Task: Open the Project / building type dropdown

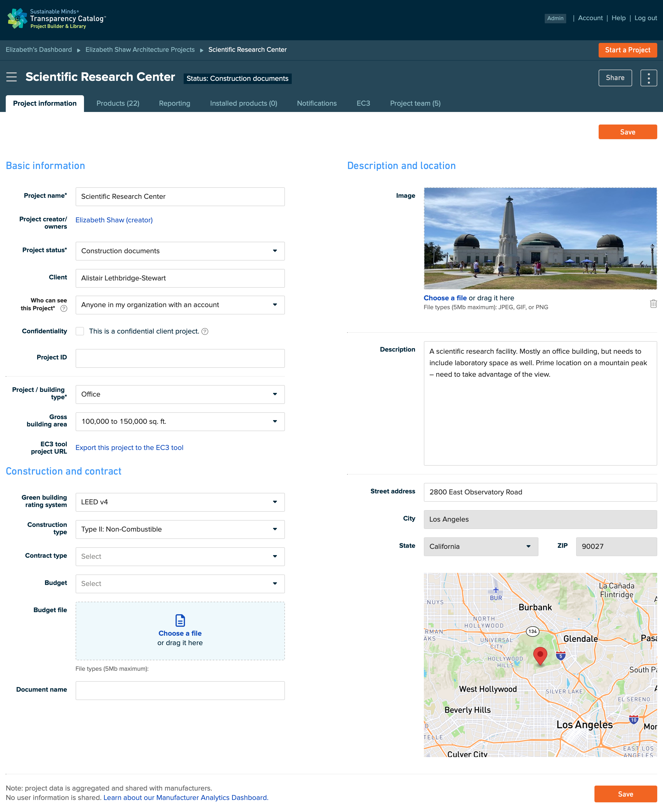Action: pos(180,394)
